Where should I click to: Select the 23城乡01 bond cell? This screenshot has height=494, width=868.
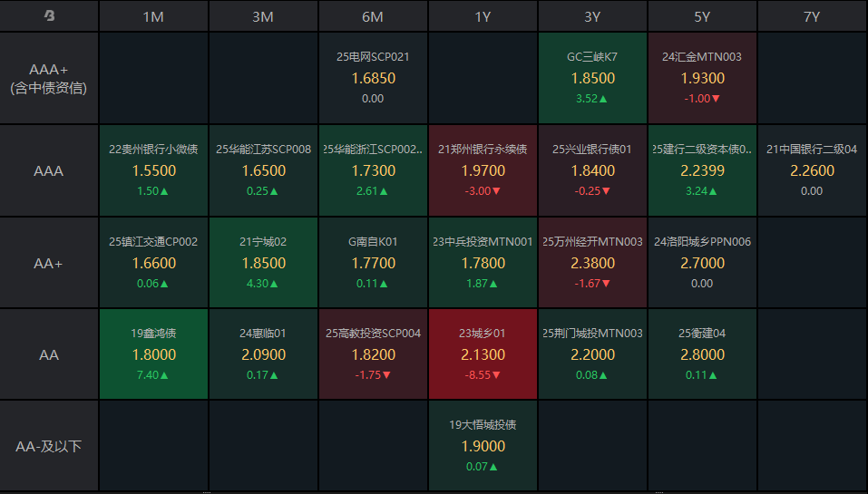point(483,354)
